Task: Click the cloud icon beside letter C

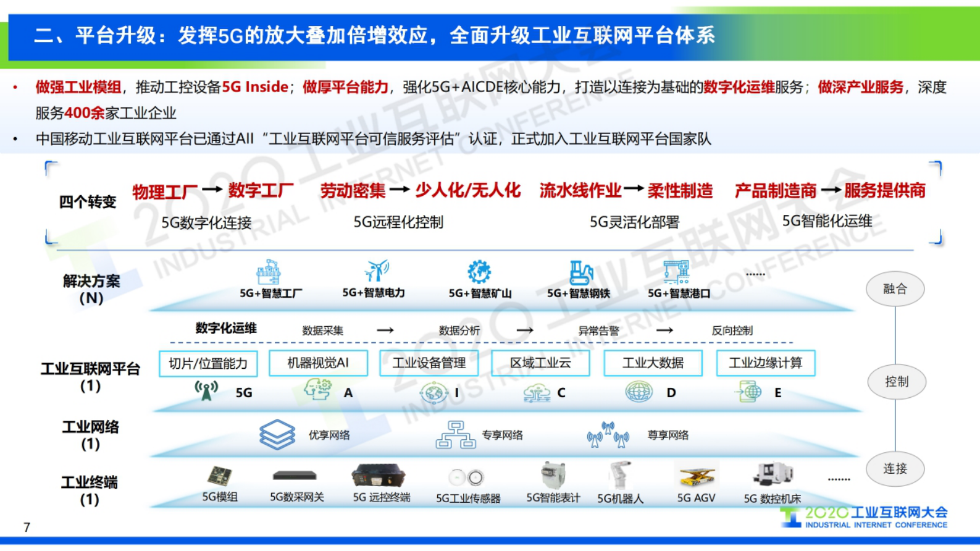Action: (537, 393)
